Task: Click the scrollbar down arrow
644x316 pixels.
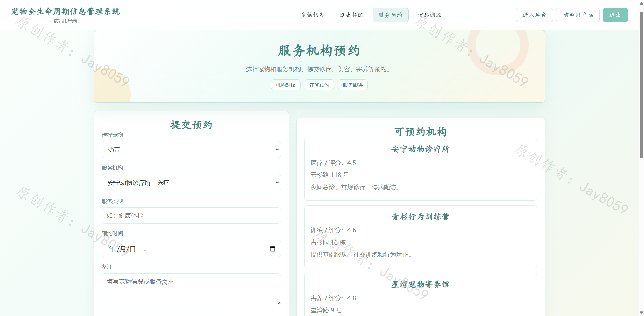Action: click(x=641, y=313)
